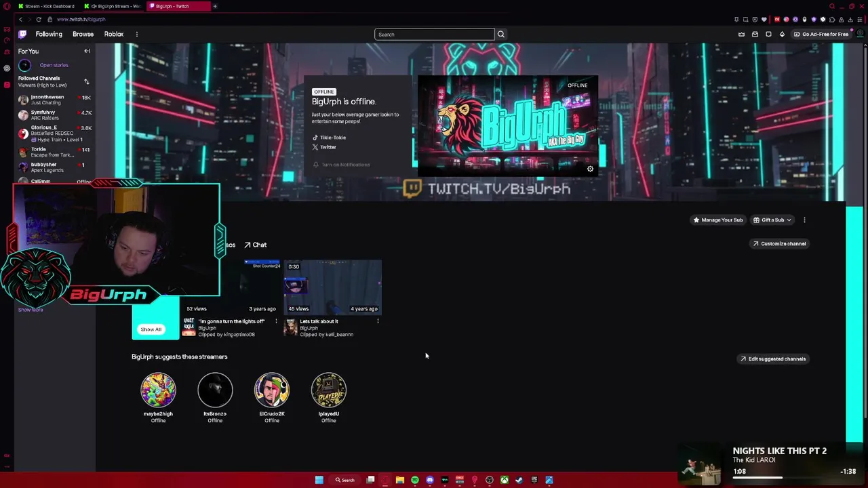Open bubbysher followed channel

pyautogui.click(x=54, y=167)
